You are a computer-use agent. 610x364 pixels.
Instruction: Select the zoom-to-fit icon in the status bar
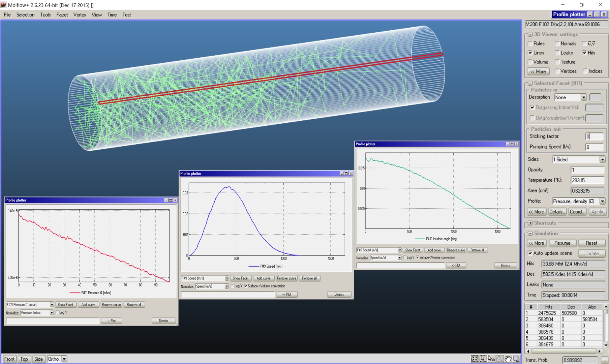[x=474, y=359]
